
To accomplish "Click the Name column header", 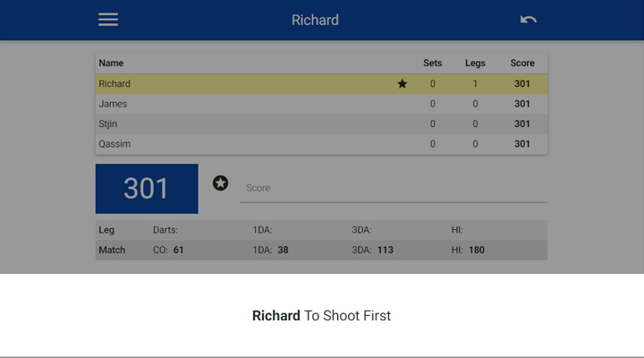I will (111, 63).
